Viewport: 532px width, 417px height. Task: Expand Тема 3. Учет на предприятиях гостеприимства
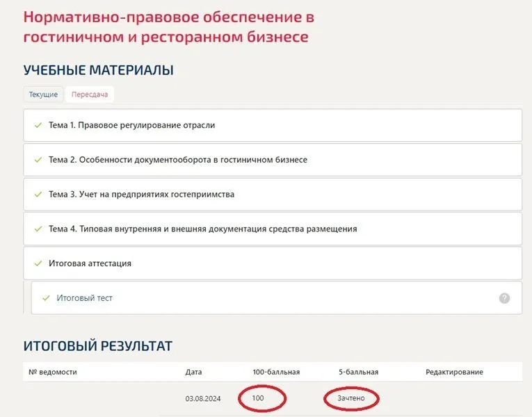click(x=141, y=195)
